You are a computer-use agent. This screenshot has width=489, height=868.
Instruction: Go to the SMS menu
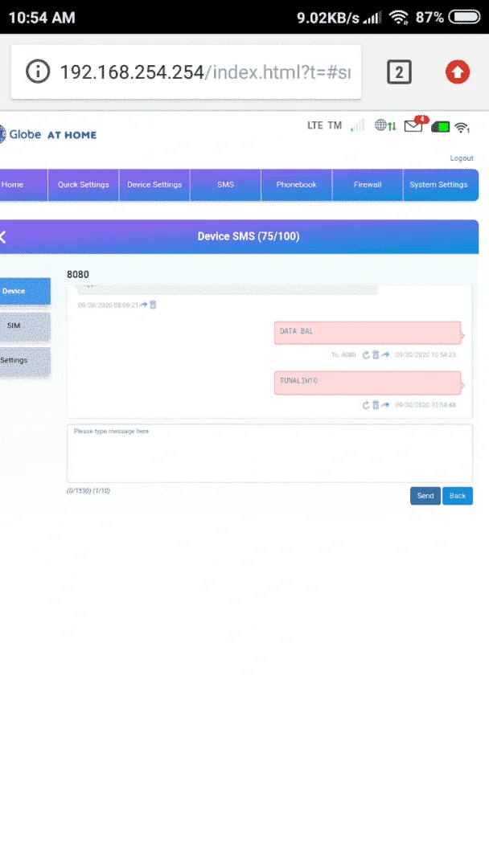pyautogui.click(x=225, y=185)
